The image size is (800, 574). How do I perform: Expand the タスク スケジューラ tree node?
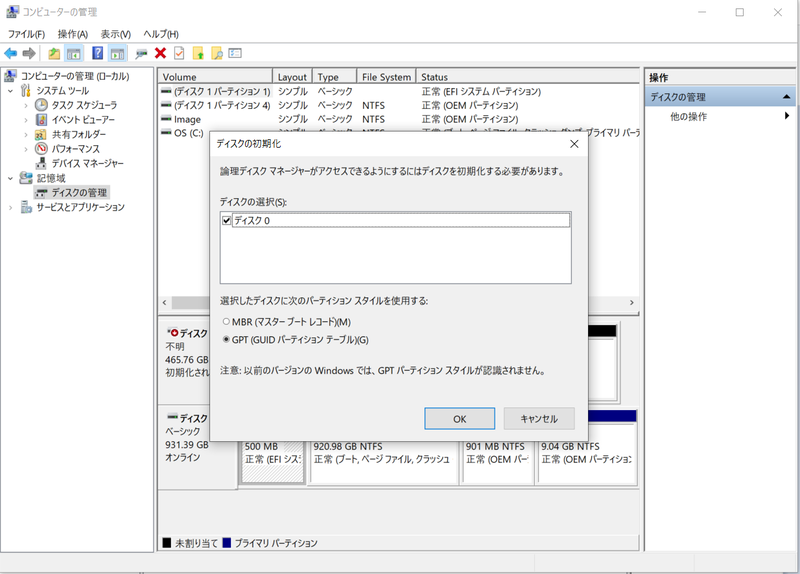point(26,106)
